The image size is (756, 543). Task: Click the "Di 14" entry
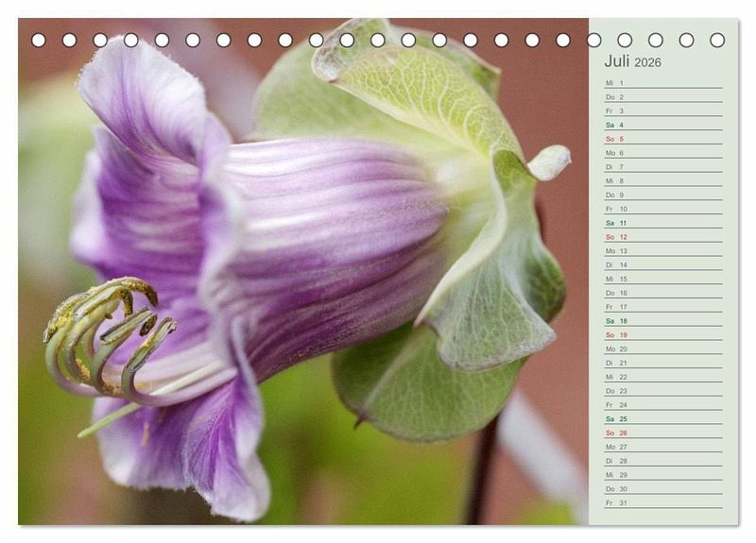[x=663, y=264]
